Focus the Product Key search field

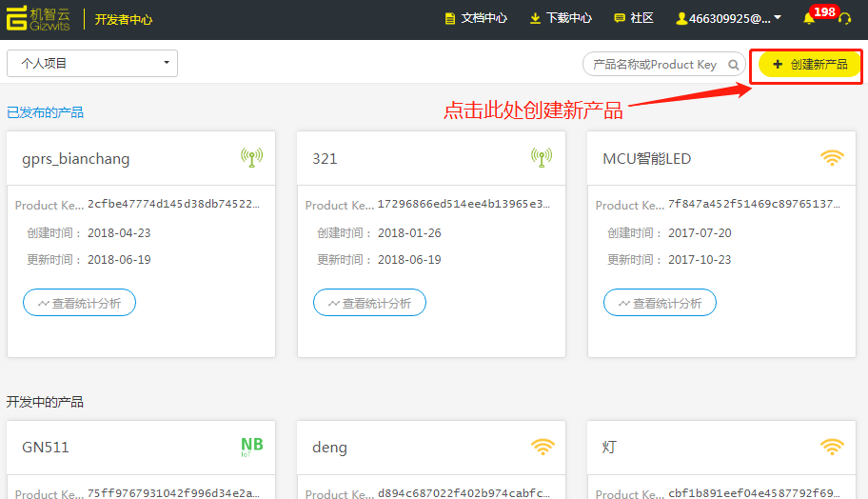click(655, 65)
